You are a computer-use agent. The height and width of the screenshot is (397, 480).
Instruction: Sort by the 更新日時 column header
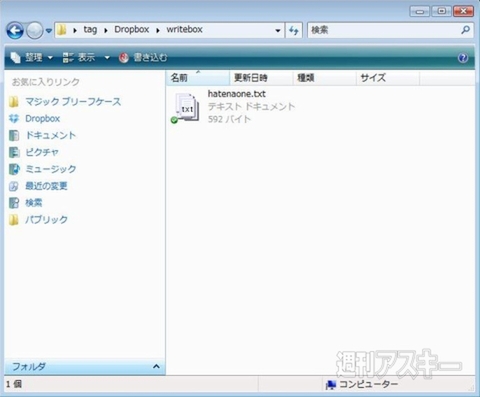click(x=261, y=78)
